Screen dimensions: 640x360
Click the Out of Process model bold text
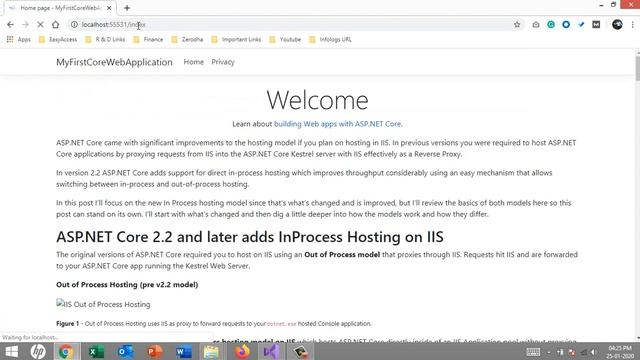(342, 255)
